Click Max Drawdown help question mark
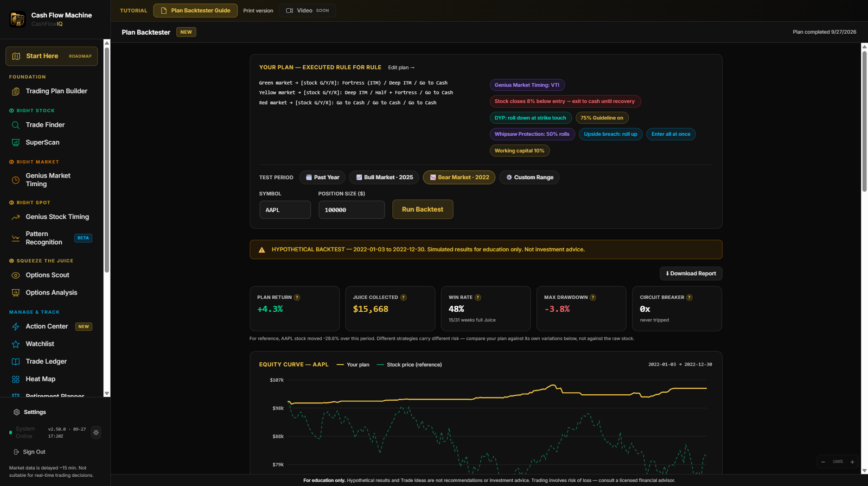The image size is (868, 486). [593, 298]
